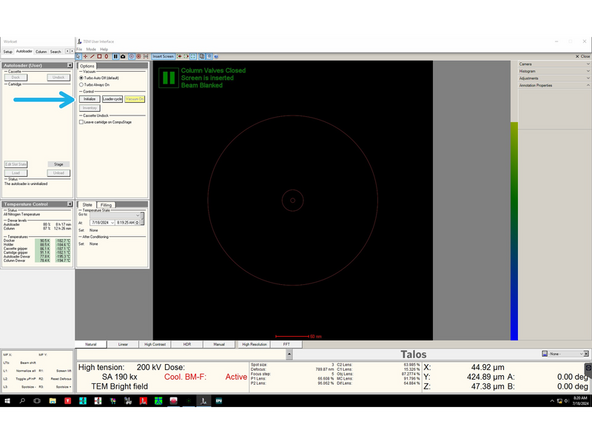Open the None dropdown beside Talos
This screenshot has height=444, width=592.
565,354
